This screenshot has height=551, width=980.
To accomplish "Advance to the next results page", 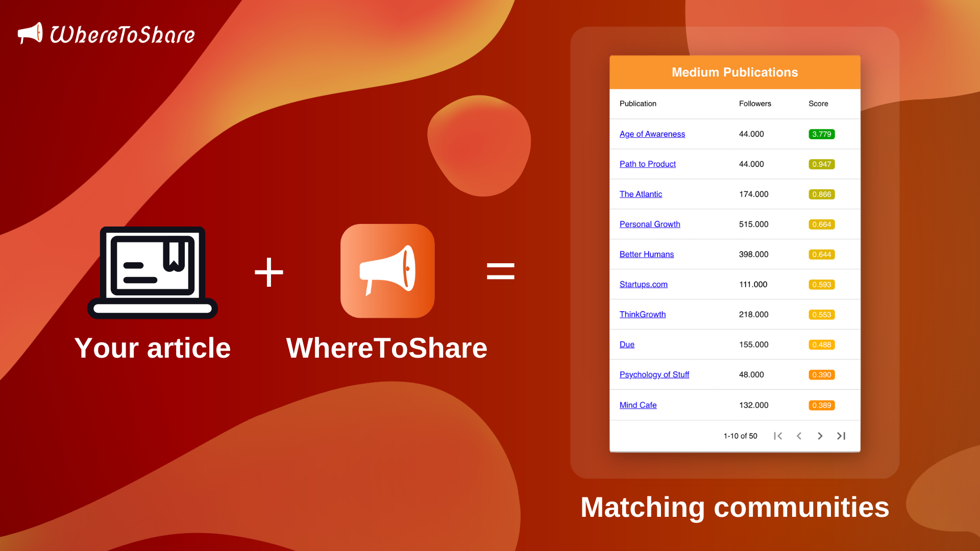I will (820, 436).
